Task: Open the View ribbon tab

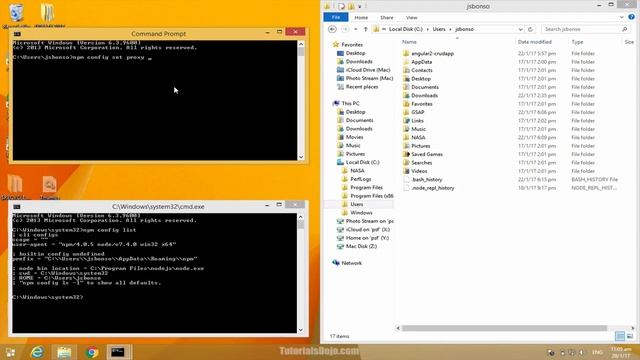Action: click(x=411, y=18)
